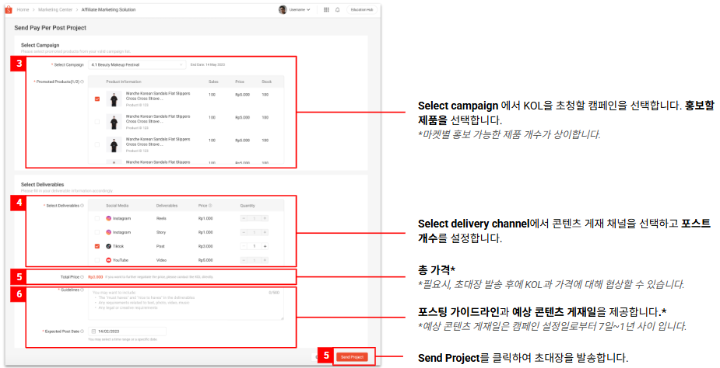Click into the Guidelines text area

tap(186, 304)
